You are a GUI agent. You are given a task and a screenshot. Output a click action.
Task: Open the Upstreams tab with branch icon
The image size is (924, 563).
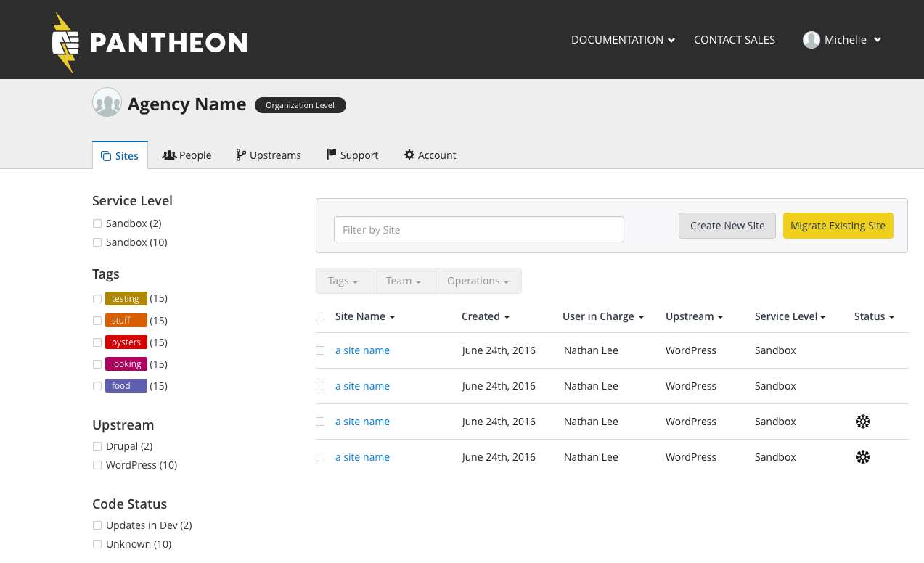[269, 155]
